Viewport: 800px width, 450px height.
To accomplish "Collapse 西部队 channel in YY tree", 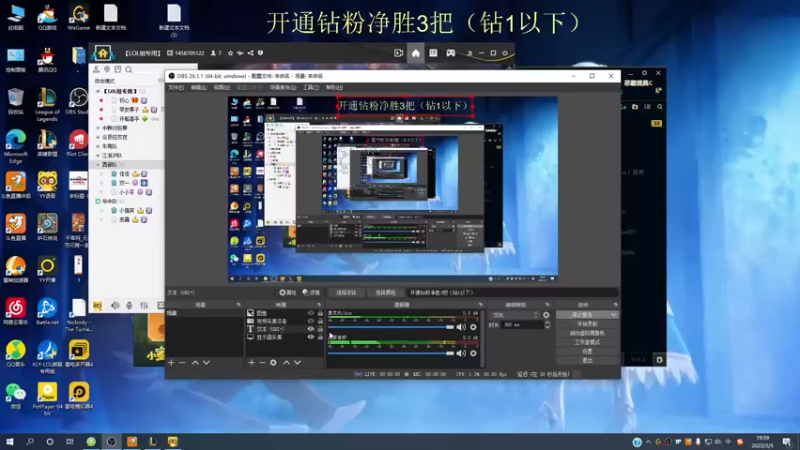I will (98, 165).
